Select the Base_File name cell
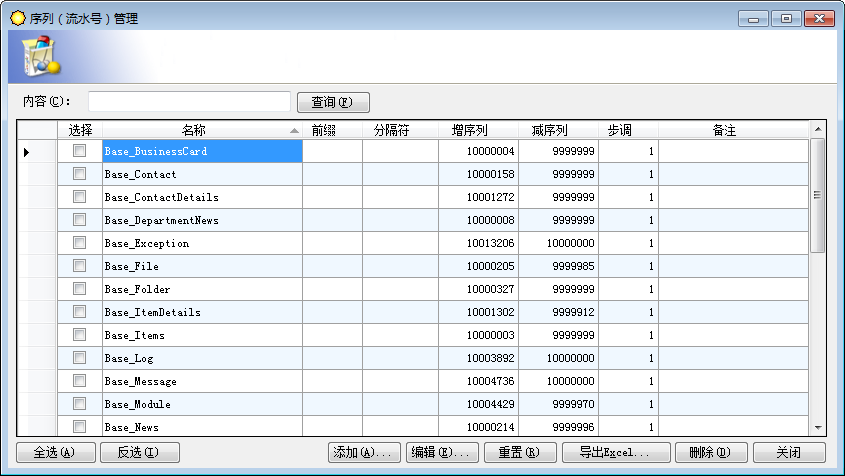Viewport: 845px width, 476px height. 202,266
